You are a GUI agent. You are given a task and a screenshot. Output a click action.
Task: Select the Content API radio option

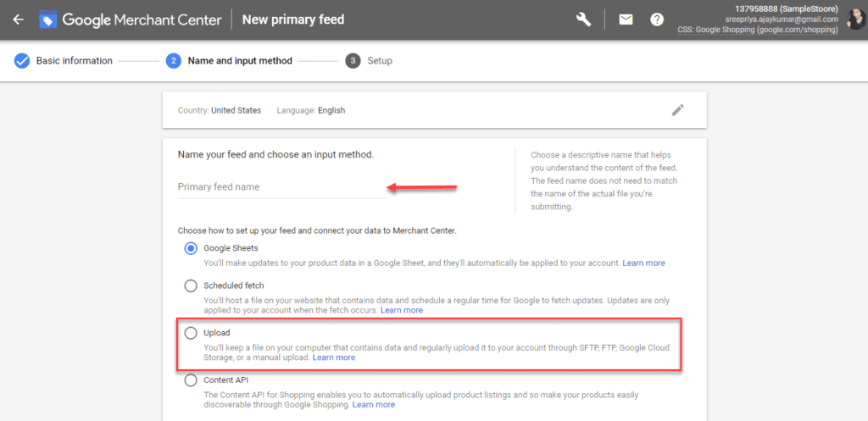(x=191, y=380)
